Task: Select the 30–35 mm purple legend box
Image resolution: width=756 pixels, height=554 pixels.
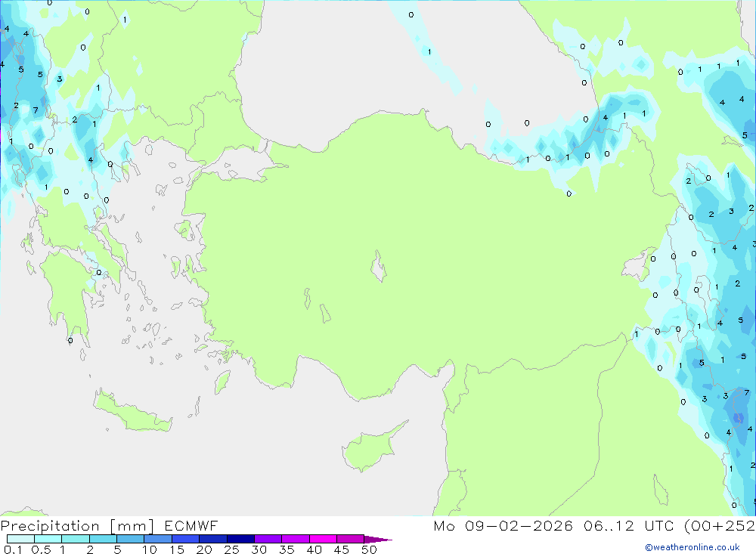Action: click(x=268, y=539)
